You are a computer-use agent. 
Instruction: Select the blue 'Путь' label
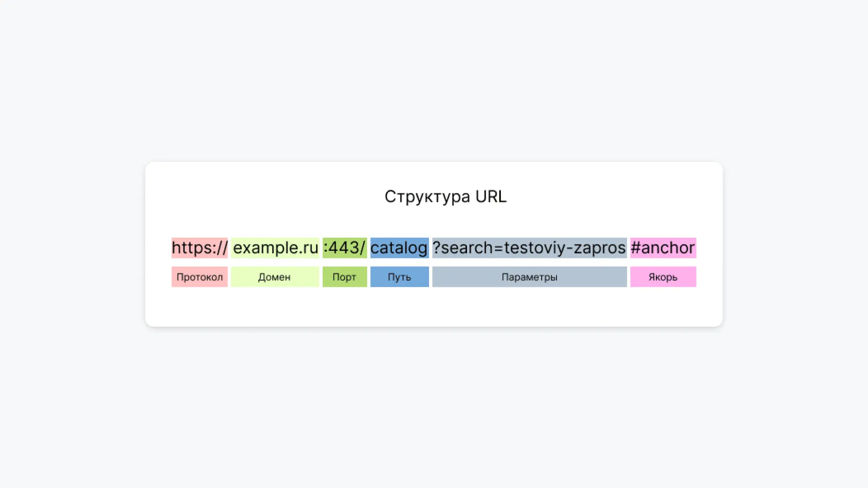point(399,277)
